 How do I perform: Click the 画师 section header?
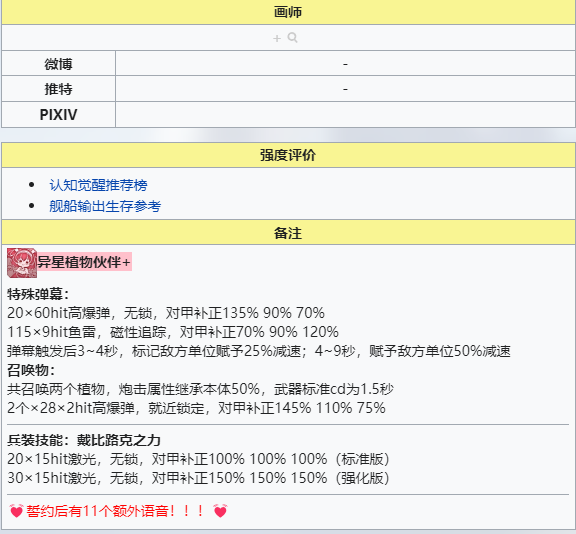[288, 12]
